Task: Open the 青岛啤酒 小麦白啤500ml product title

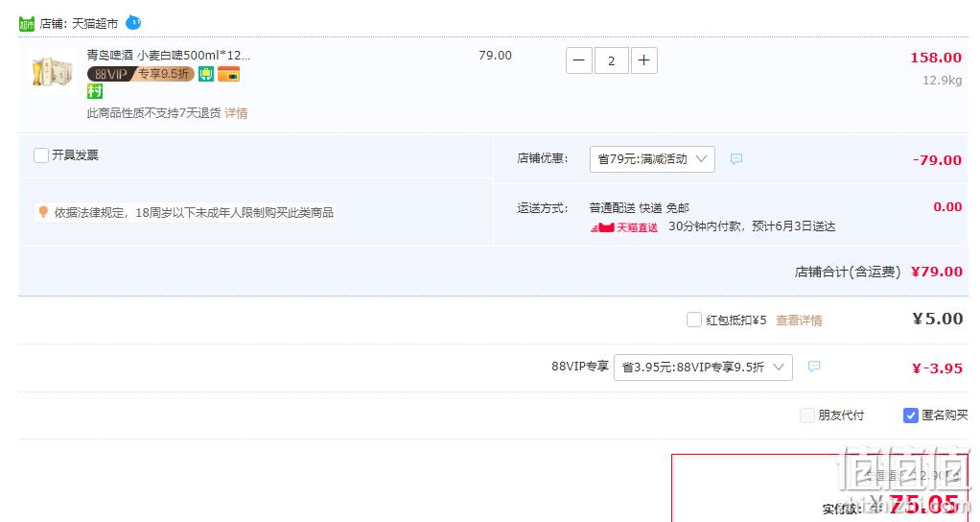Action: point(169,55)
